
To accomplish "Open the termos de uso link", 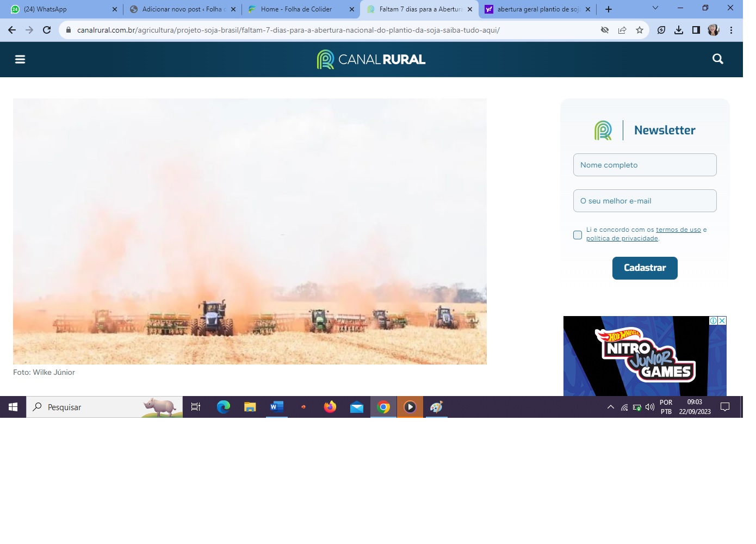I will click(x=678, y=230).
